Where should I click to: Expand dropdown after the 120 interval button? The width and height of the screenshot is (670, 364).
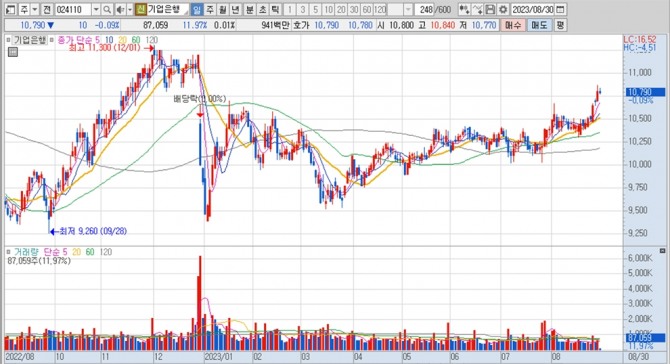tap(408, 9)
